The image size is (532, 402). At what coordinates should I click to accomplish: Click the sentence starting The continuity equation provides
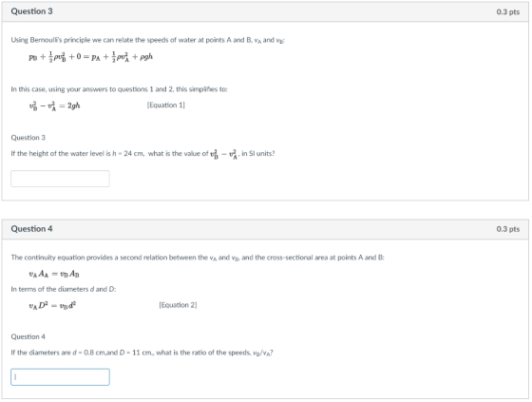[x=198, y=258]
